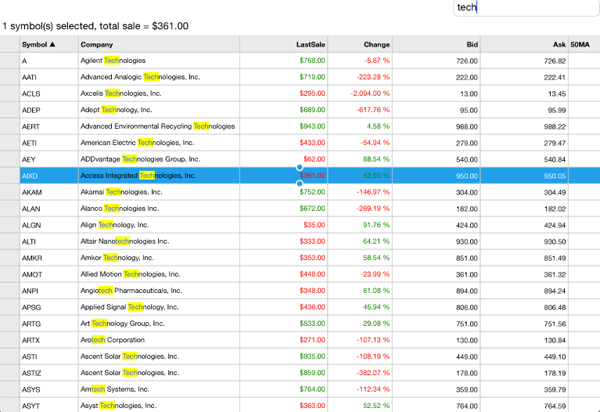Sort by the Ask column header

(x=524, y=44)
